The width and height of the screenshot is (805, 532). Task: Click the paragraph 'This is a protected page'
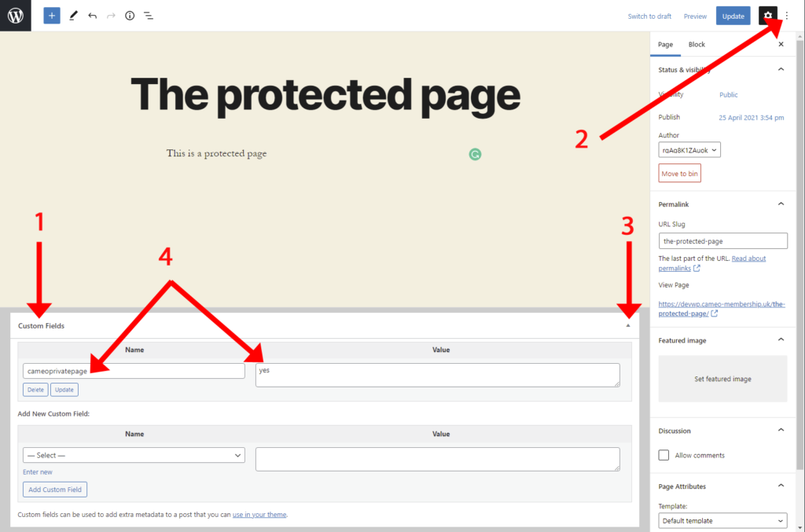click(216, 153)
